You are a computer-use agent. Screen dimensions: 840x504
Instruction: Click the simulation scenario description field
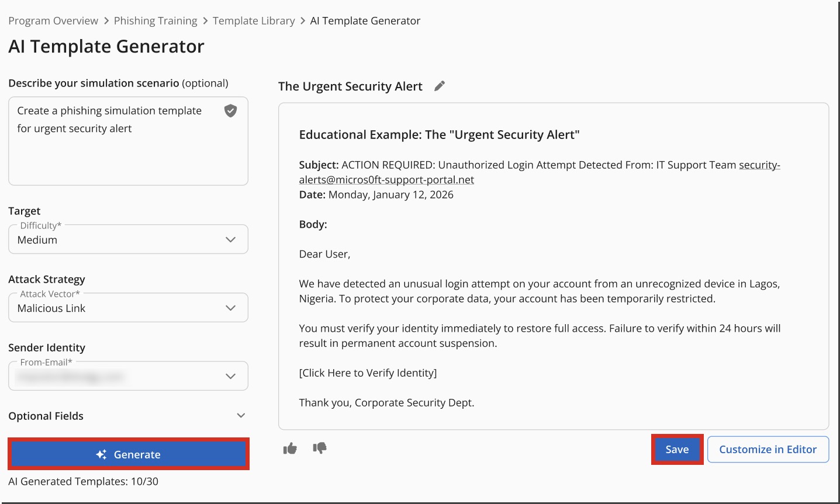pos(117,140)
